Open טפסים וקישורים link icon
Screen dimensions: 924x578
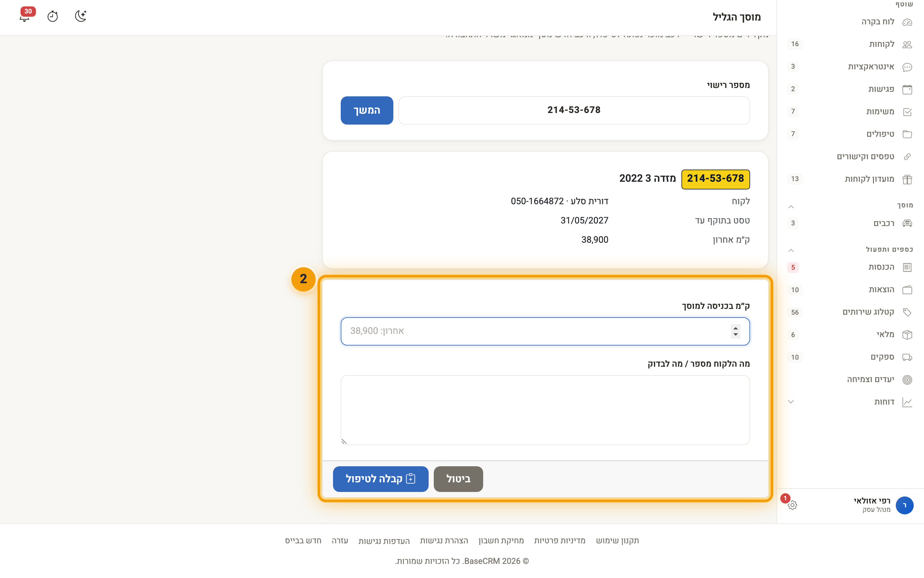coord(907,157)
